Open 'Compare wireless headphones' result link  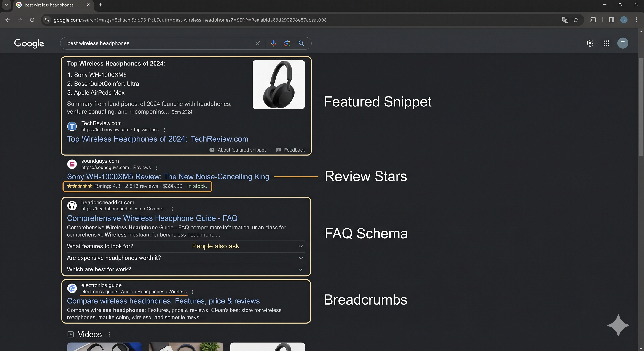point(163,301)
